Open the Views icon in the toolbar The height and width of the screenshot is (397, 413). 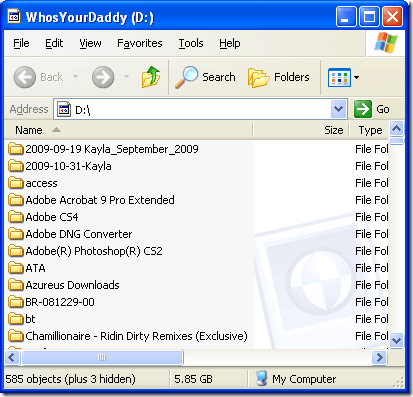point(339,77)
